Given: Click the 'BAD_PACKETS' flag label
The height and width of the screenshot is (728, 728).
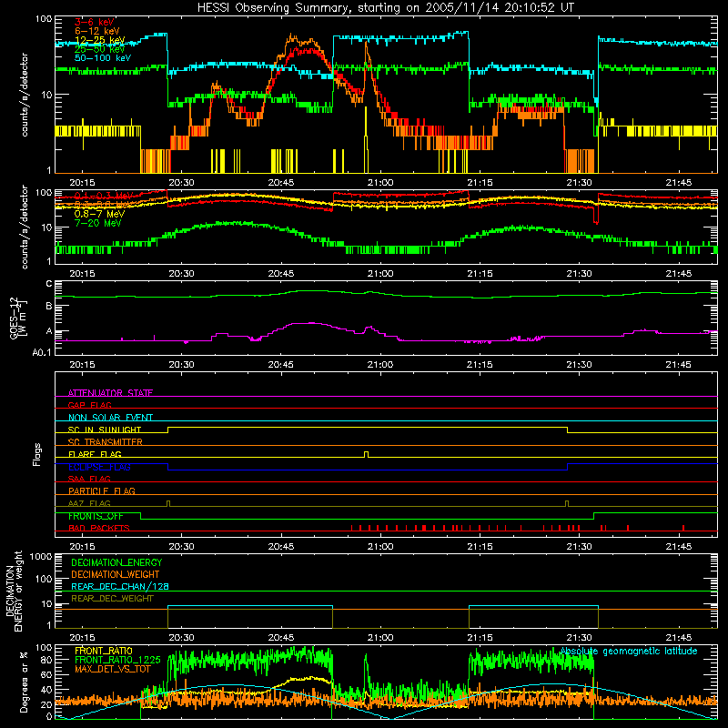Looking at the screenshot, I should point(98,528).
